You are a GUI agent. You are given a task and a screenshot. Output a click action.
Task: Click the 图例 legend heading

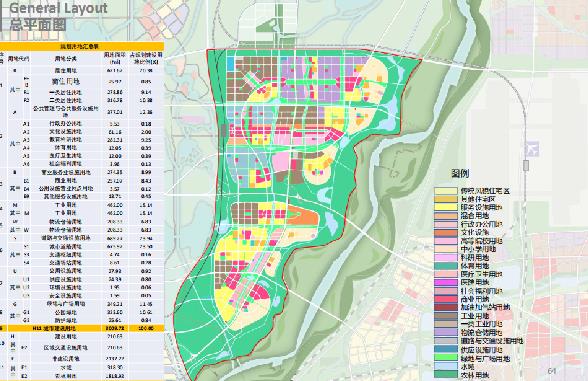point(460,173)
